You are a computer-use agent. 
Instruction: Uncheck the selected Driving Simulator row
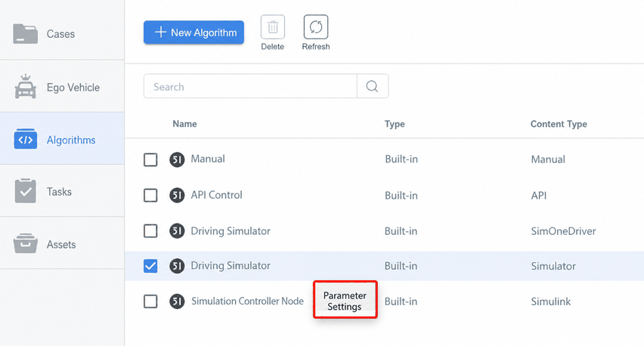(150, 266)
